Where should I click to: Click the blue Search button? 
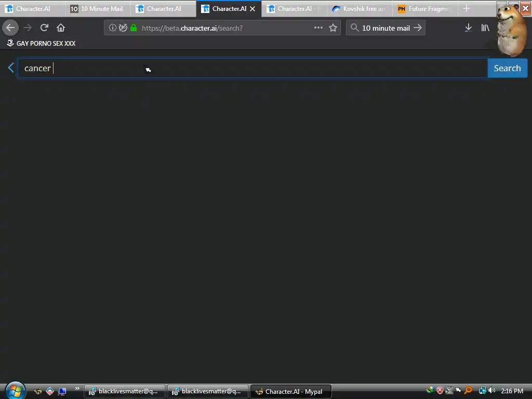pyautogui.click(x=507, y=68)
